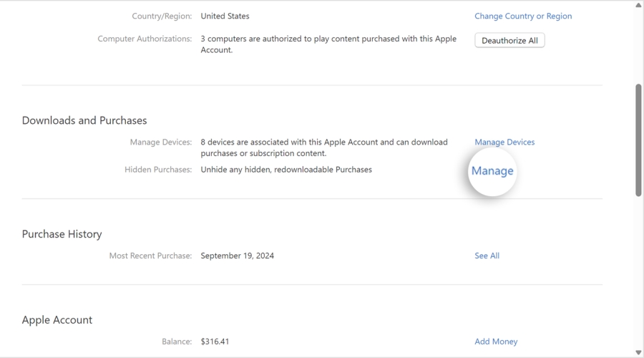Select the Purchase History heading
The height and width of the screenshot is (358, 644).
(62, 234)
